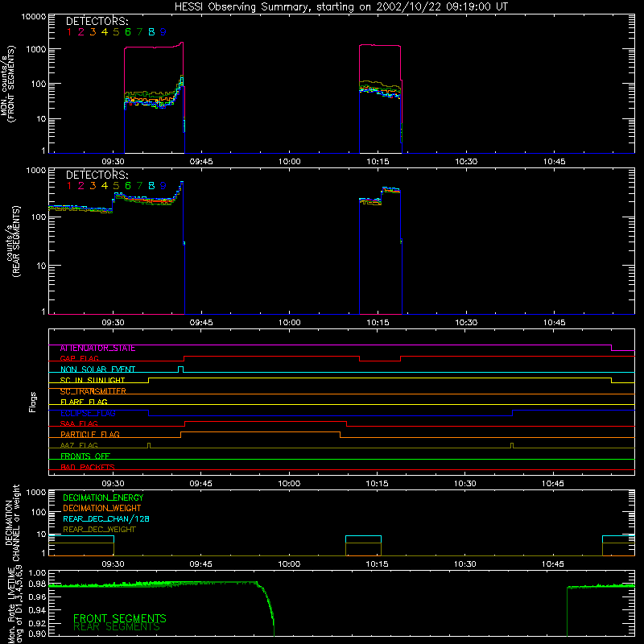The width and height of the screenshot is (644, 644).
Task: Click "DETECTORS:" heading in rear segments panel
Action: [x=97, y=175]
